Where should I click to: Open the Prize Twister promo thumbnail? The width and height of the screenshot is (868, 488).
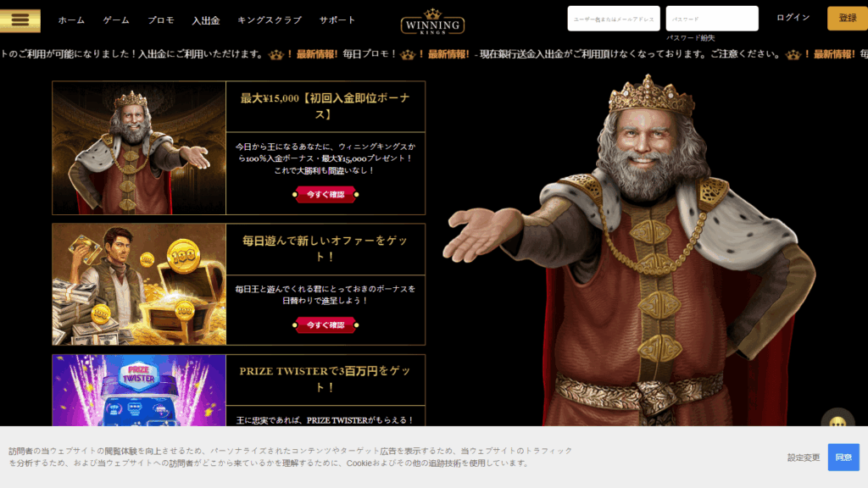tap(139, 390)
